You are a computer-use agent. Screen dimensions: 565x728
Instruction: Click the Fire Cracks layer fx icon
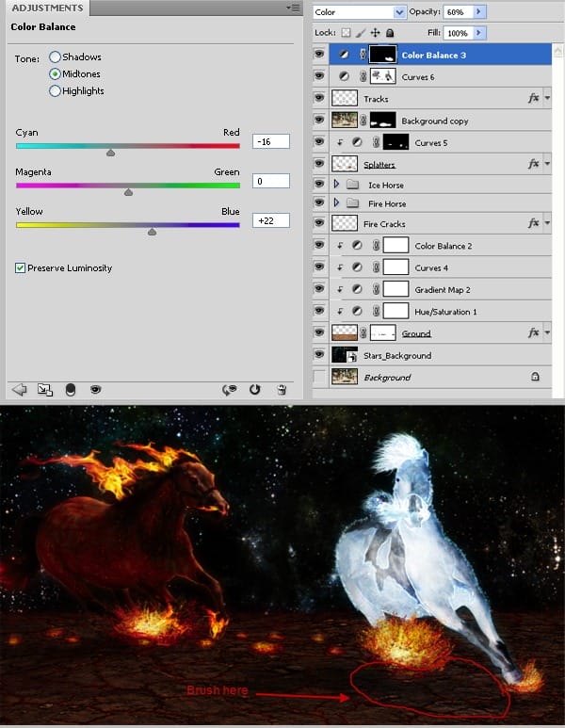534,223
